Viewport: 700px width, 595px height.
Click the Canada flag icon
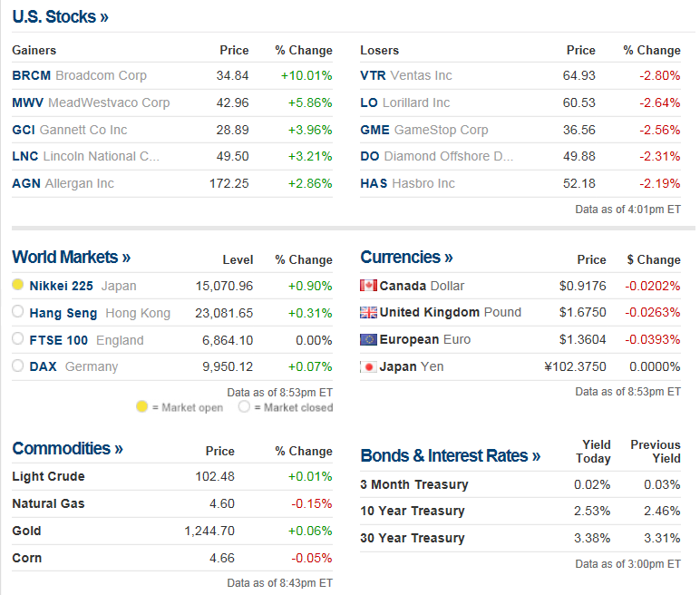368,286
